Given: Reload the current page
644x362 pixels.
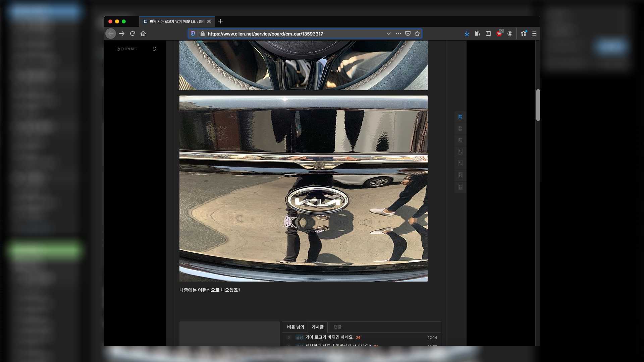Looking at the screenshot, I should [x=132, y=34].
